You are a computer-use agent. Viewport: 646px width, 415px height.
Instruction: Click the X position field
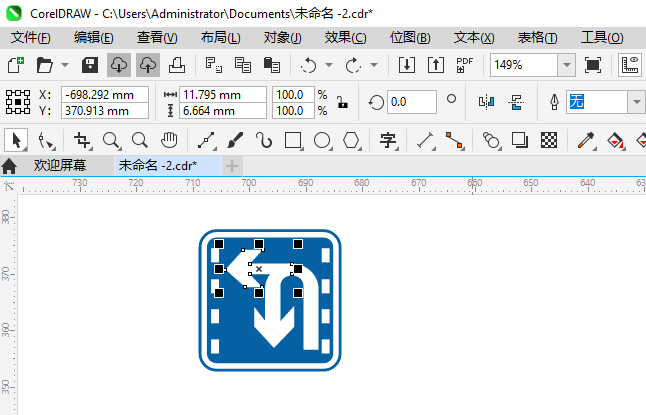pos(105,95)
